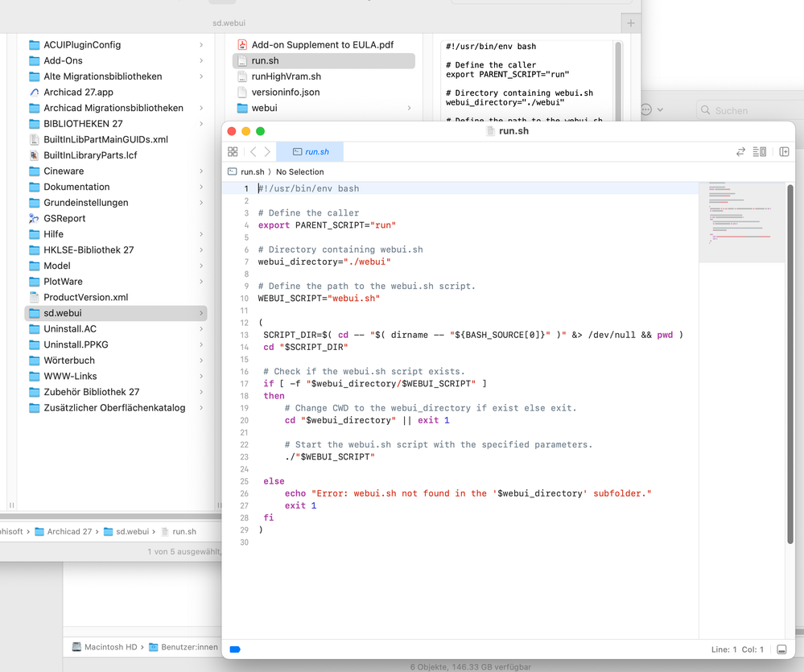Click the shell script icon beside run.sh jump bar
The image size is (804, 672).
(x=230, y=171)
